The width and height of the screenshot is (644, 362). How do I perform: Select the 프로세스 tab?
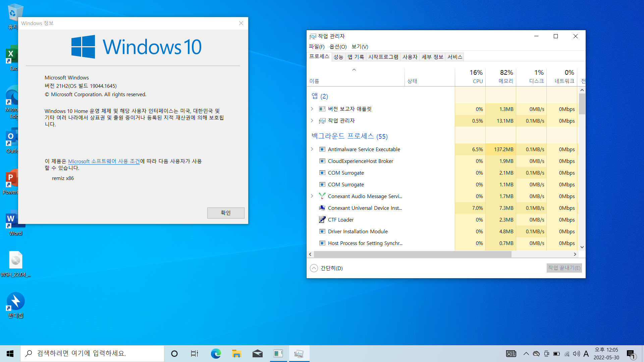319,56
